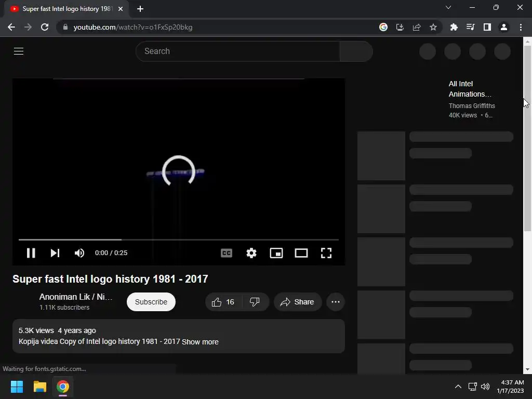Click the search submit button

356,51
